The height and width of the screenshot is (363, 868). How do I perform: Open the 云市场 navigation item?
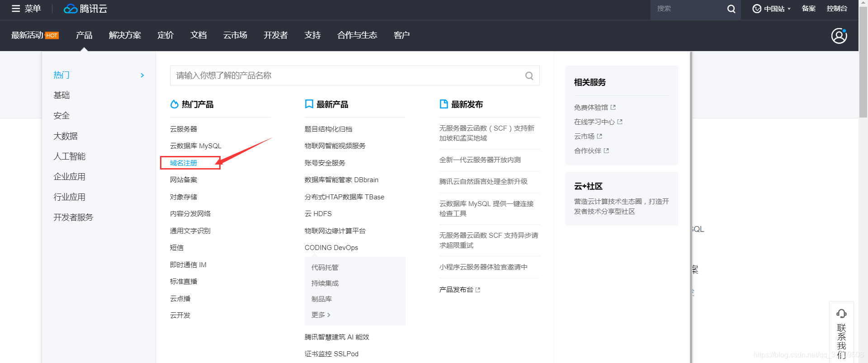coord(235,35)
